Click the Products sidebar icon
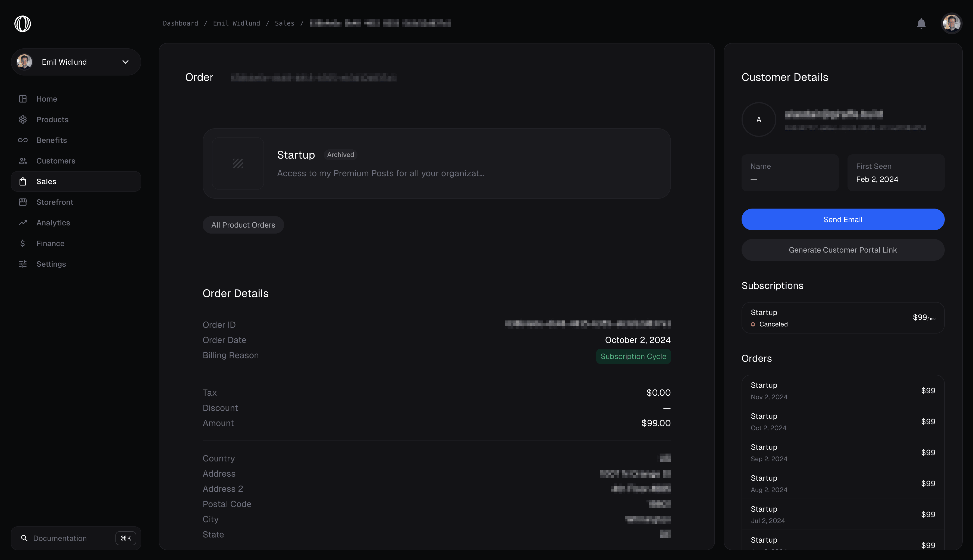 click(23, 119)
